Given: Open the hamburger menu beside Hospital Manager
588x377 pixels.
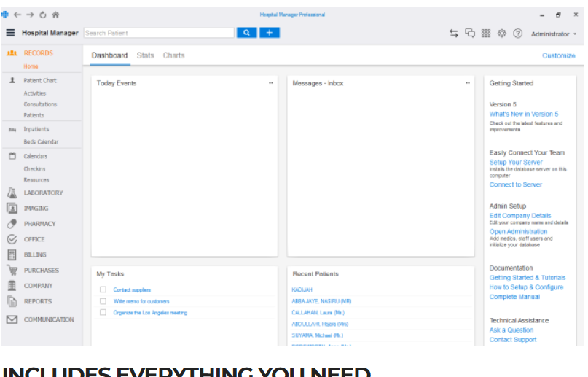Looking at the screenshot, I should (10, 33).
